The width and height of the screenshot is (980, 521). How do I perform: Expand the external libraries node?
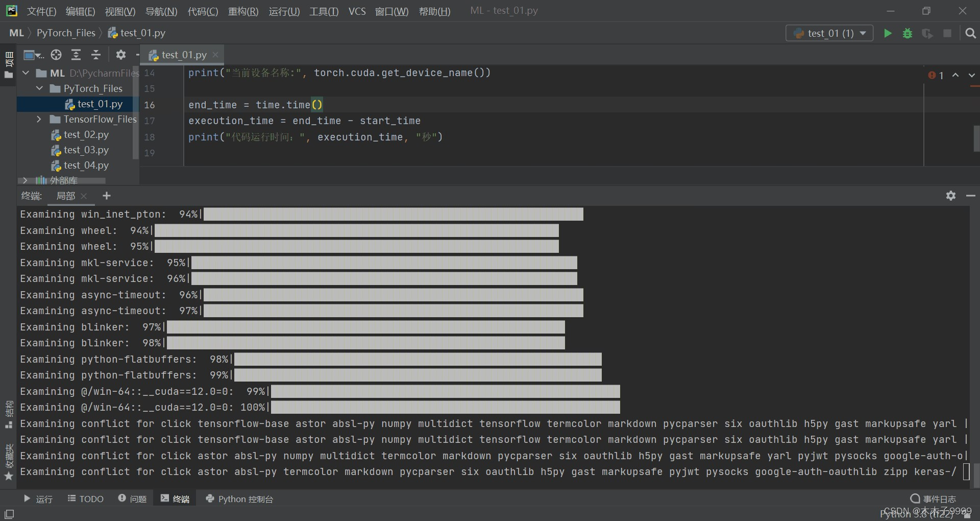point(25,180)
